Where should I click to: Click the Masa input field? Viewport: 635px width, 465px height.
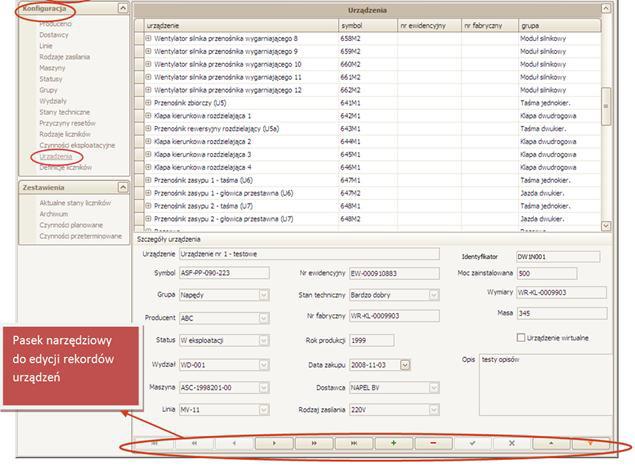pyautogui.click(x=562, y=313)
